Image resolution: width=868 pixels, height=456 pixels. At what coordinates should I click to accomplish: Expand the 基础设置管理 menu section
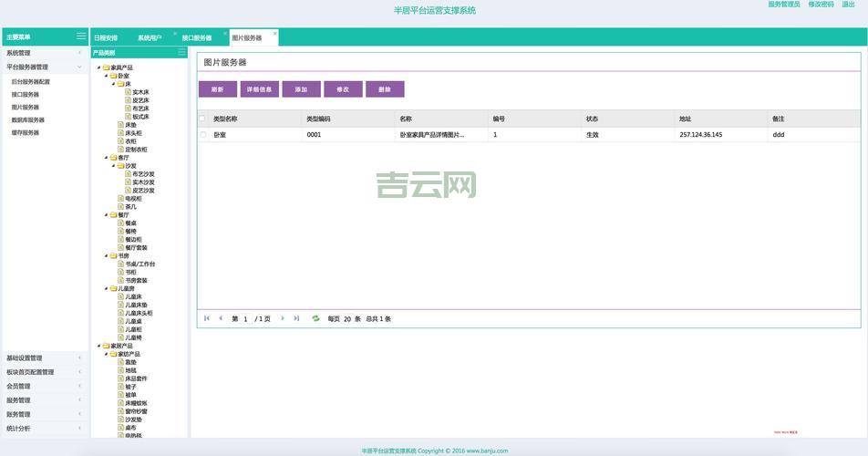[45, 358]
